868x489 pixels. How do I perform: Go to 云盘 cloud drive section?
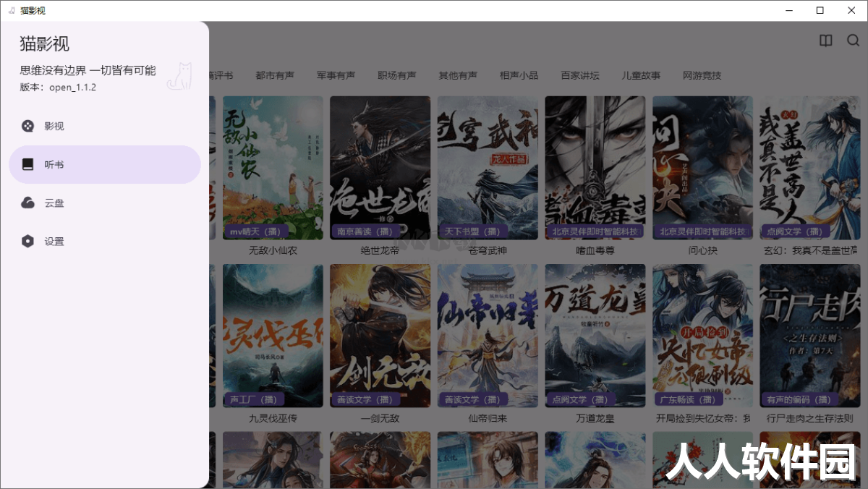[x=105, y=203]
